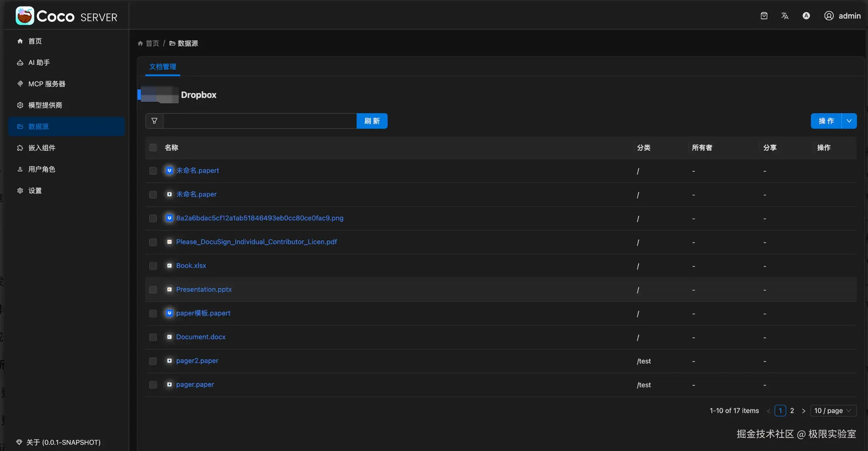Expand the 操作 button dropdown arrow
This screenshot has width=868, height=451.
pyautogui.click(x=849, y=121)
